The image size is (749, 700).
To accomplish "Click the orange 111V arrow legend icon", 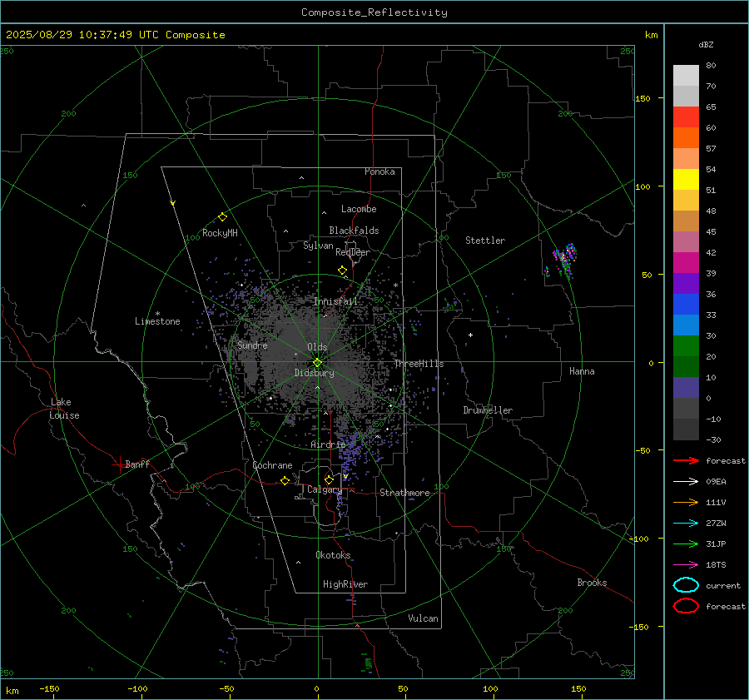I will point(686,502).
